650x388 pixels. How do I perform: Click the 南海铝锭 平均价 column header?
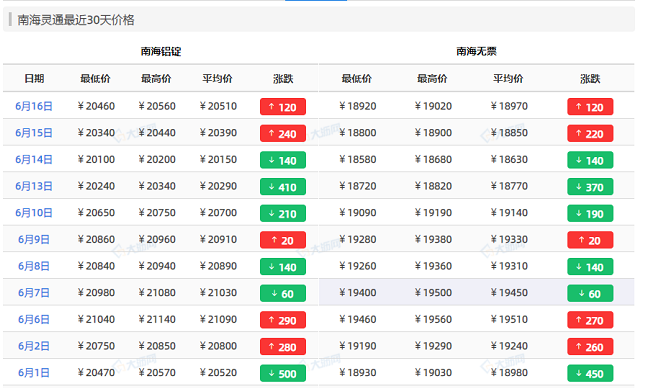[217, 78]
